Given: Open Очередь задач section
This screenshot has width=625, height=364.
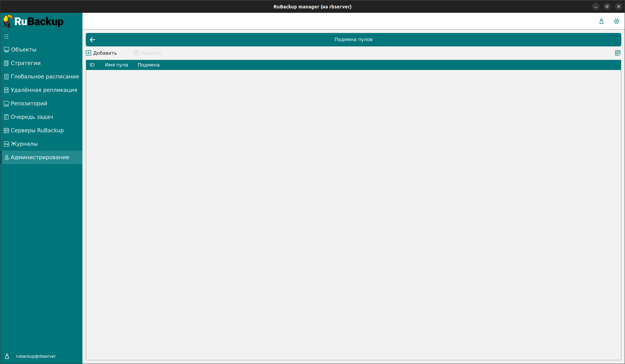Looking at the screenshot, I should (x=32, y=117).
